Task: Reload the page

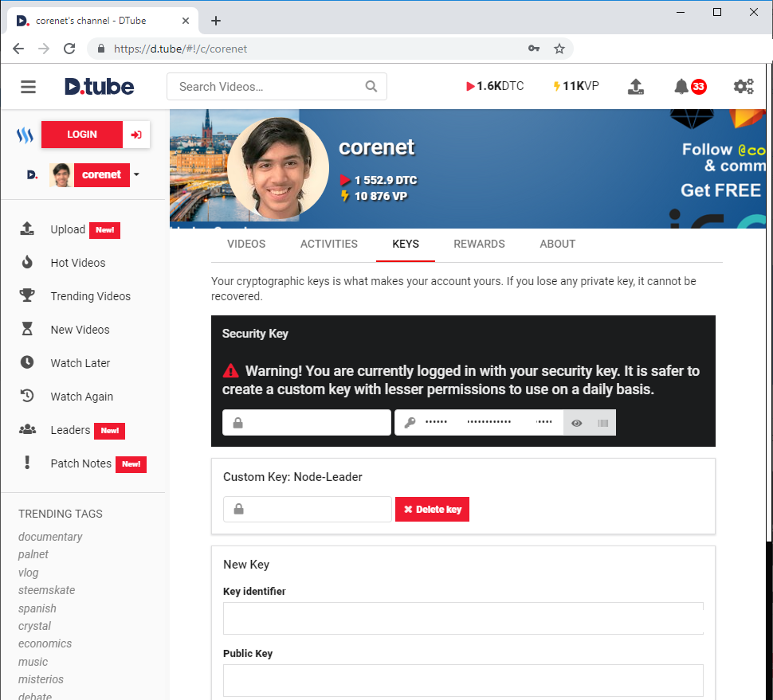Action: 69,49
